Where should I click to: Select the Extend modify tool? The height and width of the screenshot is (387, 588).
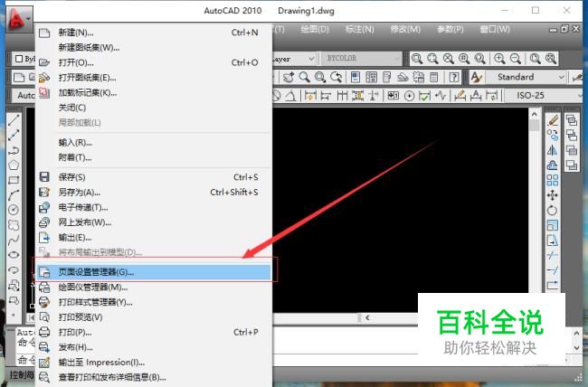tap(553, 270)
